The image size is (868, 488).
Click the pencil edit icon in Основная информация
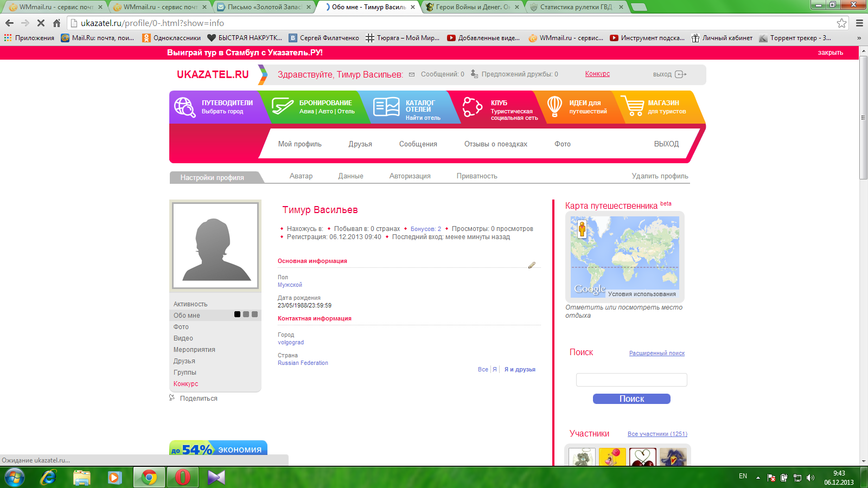(532, 265)
